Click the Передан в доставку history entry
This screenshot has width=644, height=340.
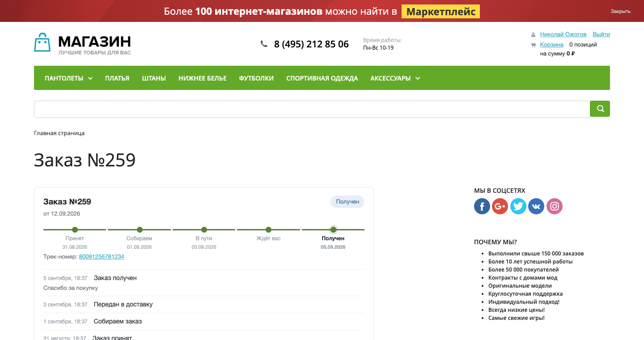(123, 305)
